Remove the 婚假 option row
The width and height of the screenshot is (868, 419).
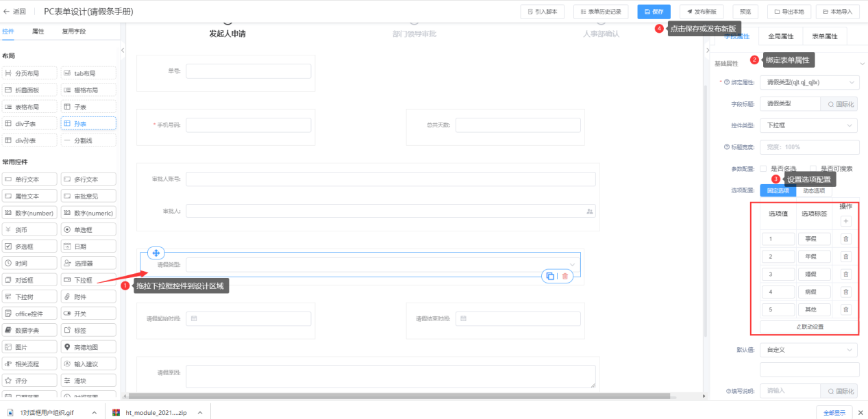[x=845, y=274]
